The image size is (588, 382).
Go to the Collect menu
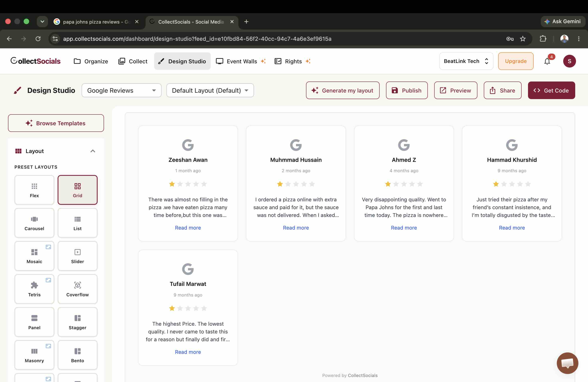pyautogui.click(x=133, y=61)
